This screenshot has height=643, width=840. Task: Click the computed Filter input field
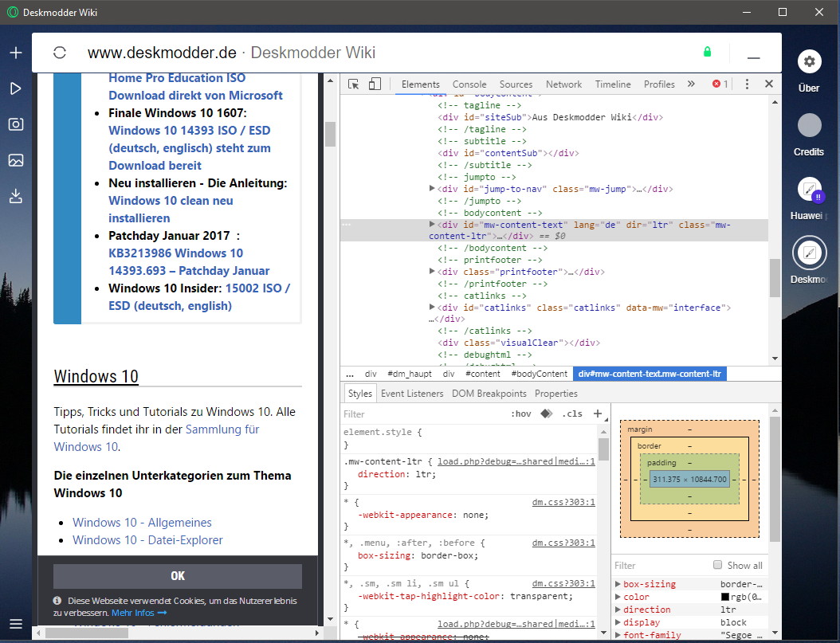click(661, 566)
